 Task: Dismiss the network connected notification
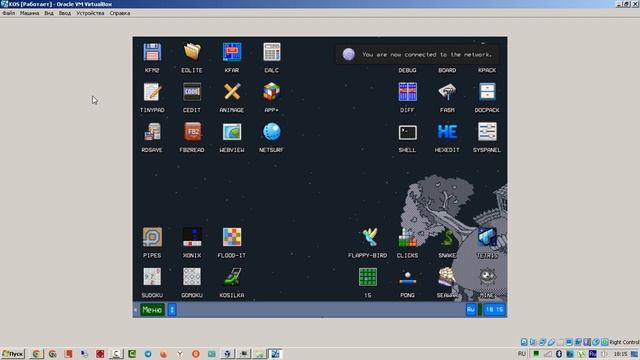(x=417, y=54)
